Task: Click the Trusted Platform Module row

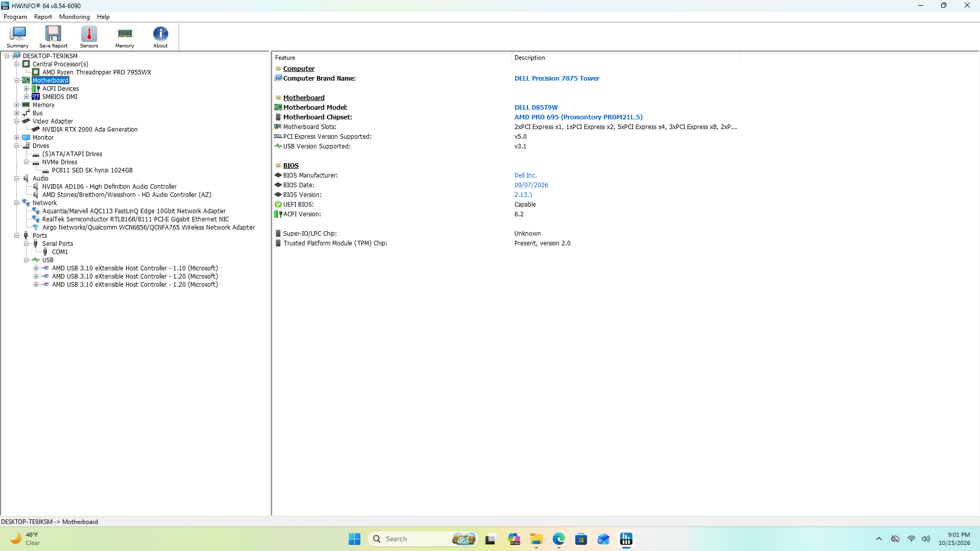Action: coord(506,243)
